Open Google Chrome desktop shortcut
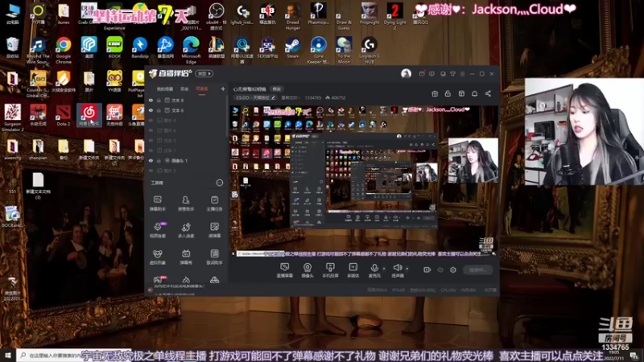The height and width of the screenshot is (362, 644). 64,50
